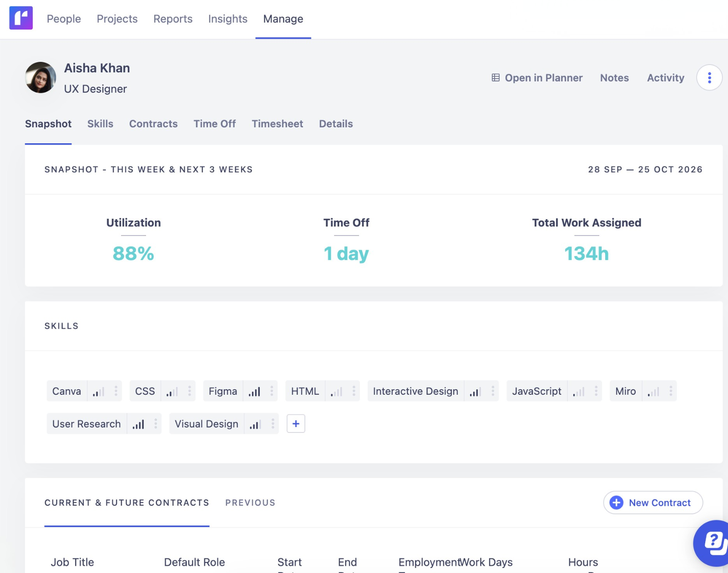Click HTML skill level bars icon
Image resolution: width=728 pixels, height=573 pixels.
336,391
